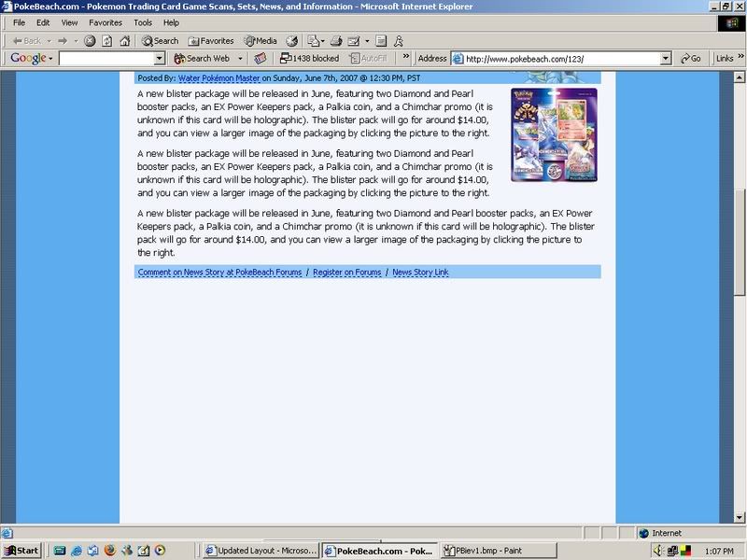Open the View menu
This screenshot has height=560, width=747.
(x=69, y=22)
